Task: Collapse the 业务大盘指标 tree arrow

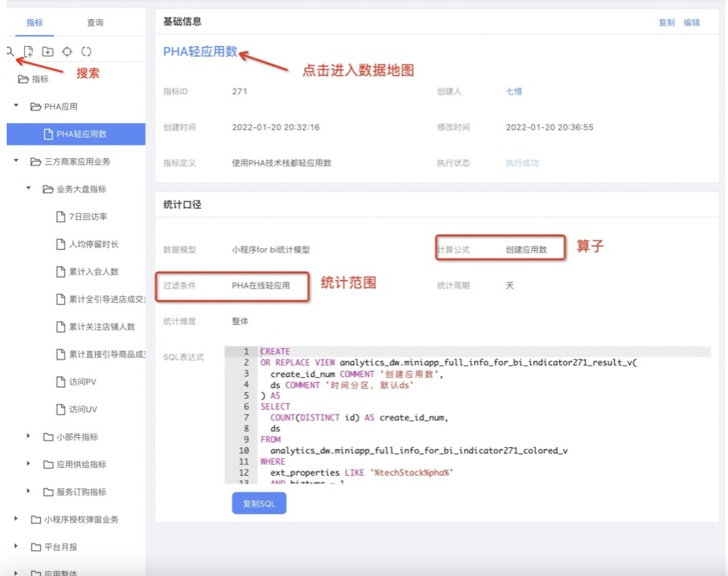Action: tap(28, 188)
